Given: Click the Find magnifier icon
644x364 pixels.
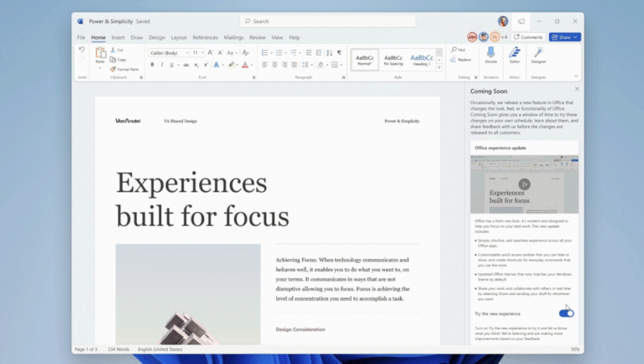Looking at the screenshot, I should pos(454,50).
